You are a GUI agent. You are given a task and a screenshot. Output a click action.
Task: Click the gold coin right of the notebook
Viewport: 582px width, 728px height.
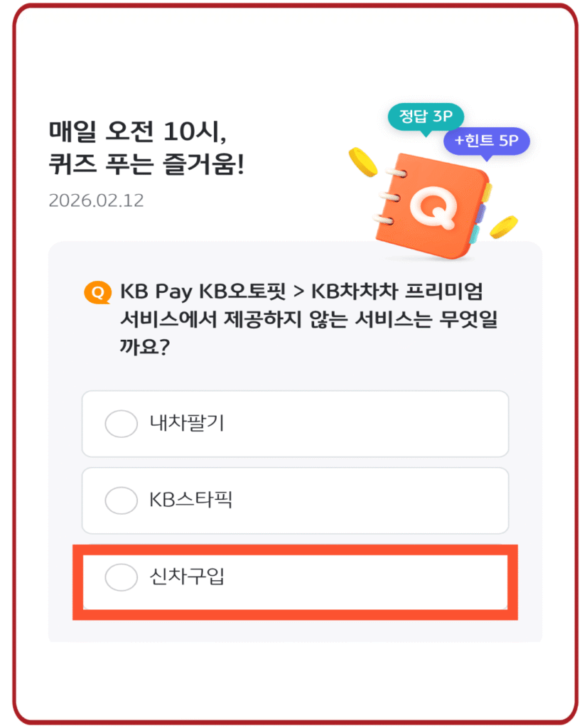click(x=504, y=227)
